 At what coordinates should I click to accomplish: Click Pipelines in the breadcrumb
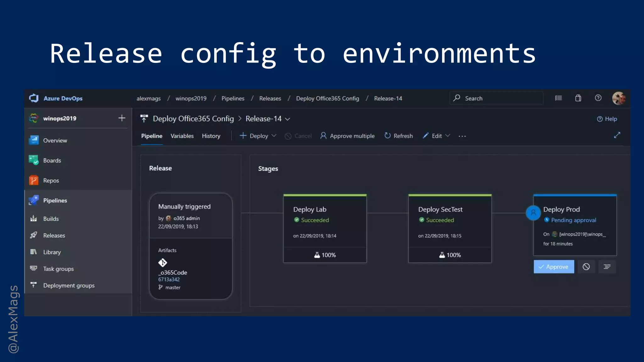pyautogui.click(x=233, y=98)
